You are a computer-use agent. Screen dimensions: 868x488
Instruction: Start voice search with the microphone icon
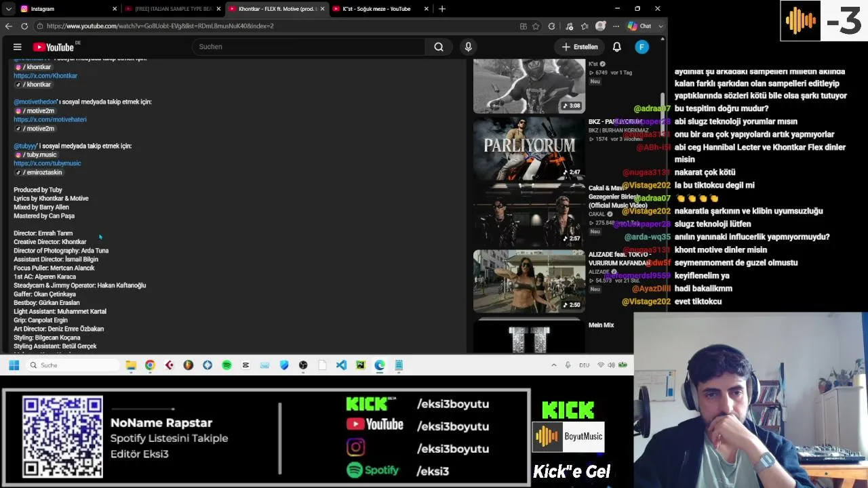click(x=468, y=47)
